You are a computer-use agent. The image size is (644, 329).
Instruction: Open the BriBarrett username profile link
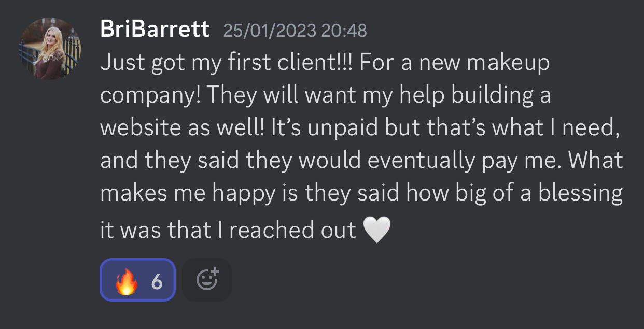(155, 30)
